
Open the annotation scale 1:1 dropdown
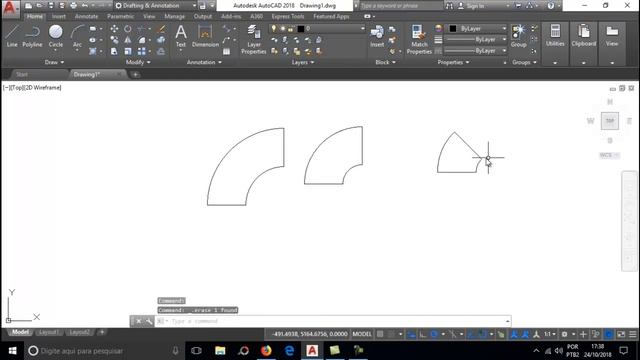coord(550,334)
